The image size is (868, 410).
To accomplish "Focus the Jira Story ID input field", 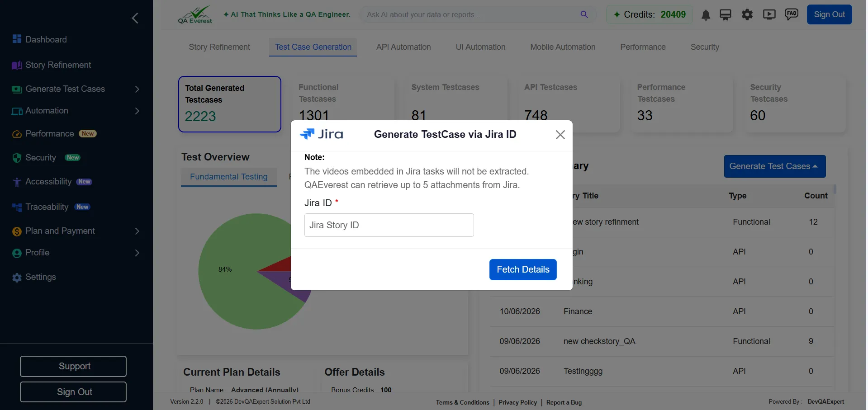I will [389, 225].
